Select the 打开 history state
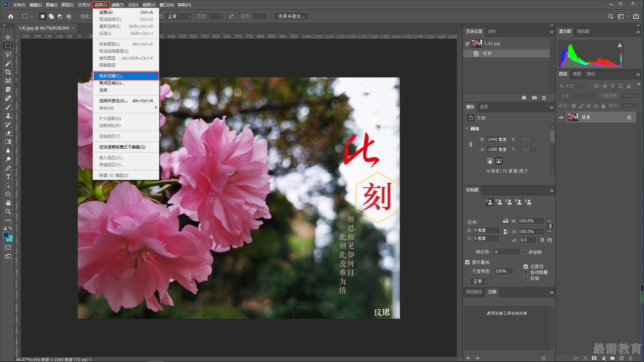 click(x=506, y=54)
